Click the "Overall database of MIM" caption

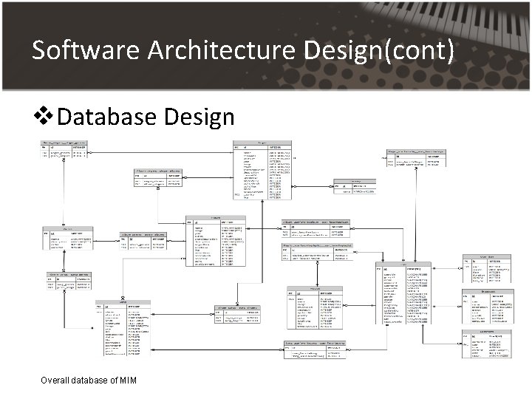[89, 381]
